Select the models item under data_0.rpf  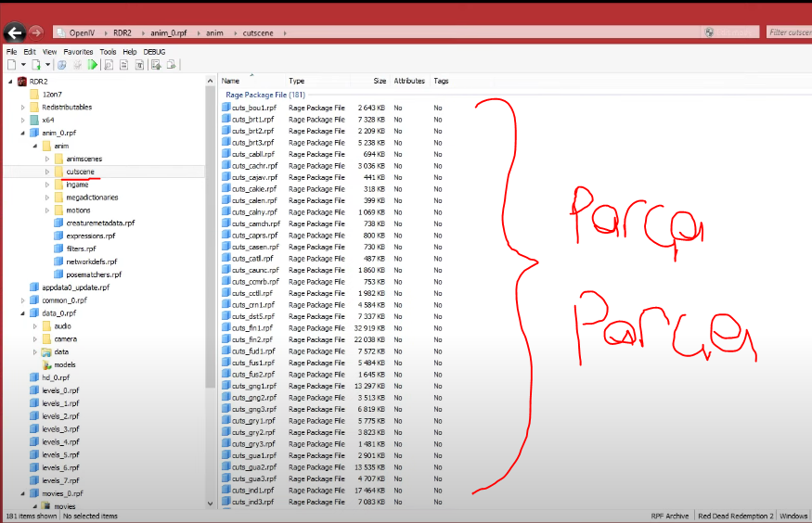click(x=65, y=364)
